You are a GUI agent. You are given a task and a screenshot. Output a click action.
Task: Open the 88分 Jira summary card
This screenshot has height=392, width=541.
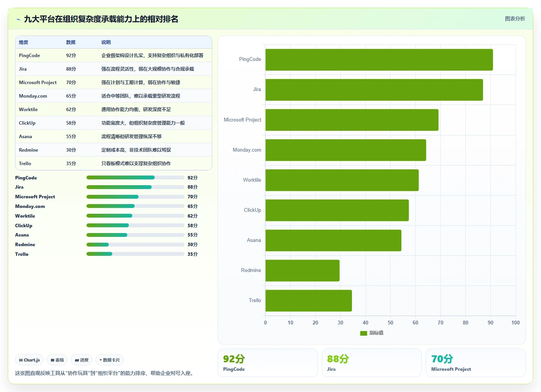coord(372,363)
